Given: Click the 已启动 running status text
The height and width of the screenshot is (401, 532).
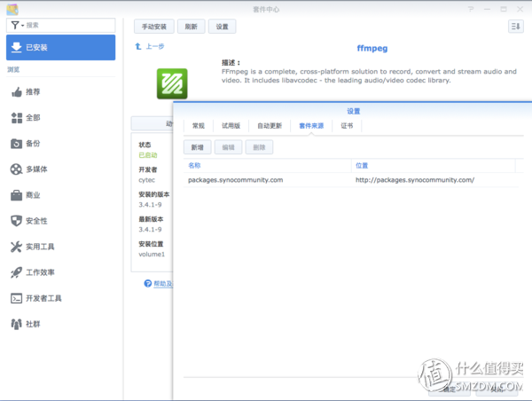Looking at the screenshot, I should 148,155.
